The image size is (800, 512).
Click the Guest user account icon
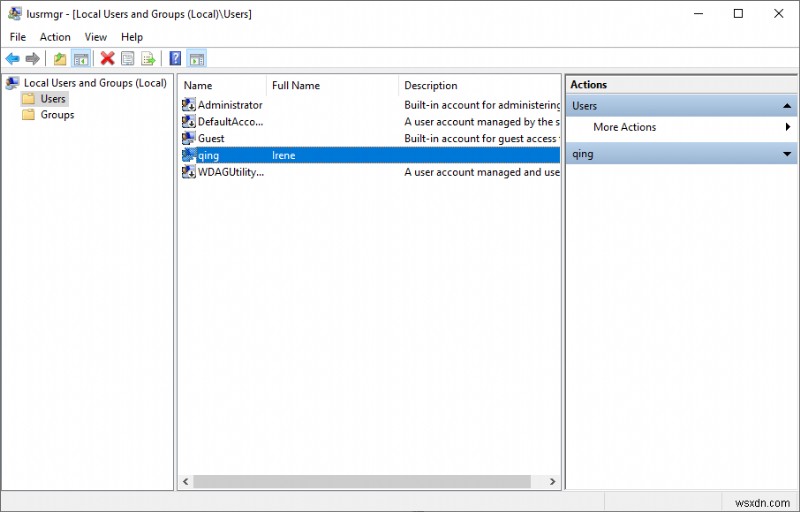click(x=189, y=138)
